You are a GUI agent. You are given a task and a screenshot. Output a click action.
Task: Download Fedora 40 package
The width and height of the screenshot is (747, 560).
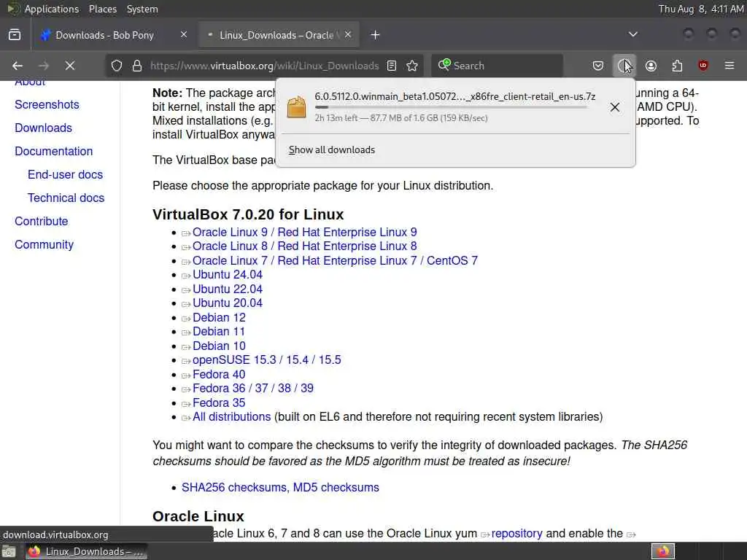click(x=219, y=375)
